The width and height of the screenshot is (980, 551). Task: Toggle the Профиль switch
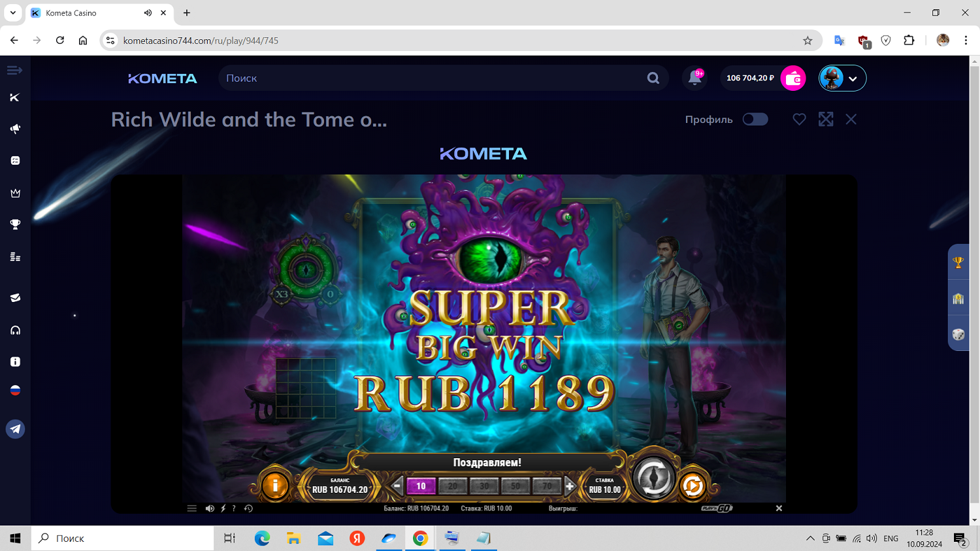tap(755, 119)
